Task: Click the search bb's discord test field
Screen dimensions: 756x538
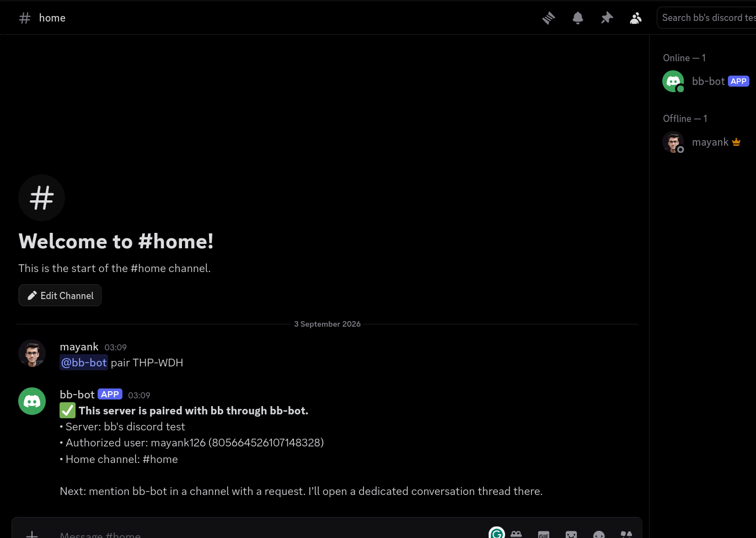Action: tap(706, 18)
